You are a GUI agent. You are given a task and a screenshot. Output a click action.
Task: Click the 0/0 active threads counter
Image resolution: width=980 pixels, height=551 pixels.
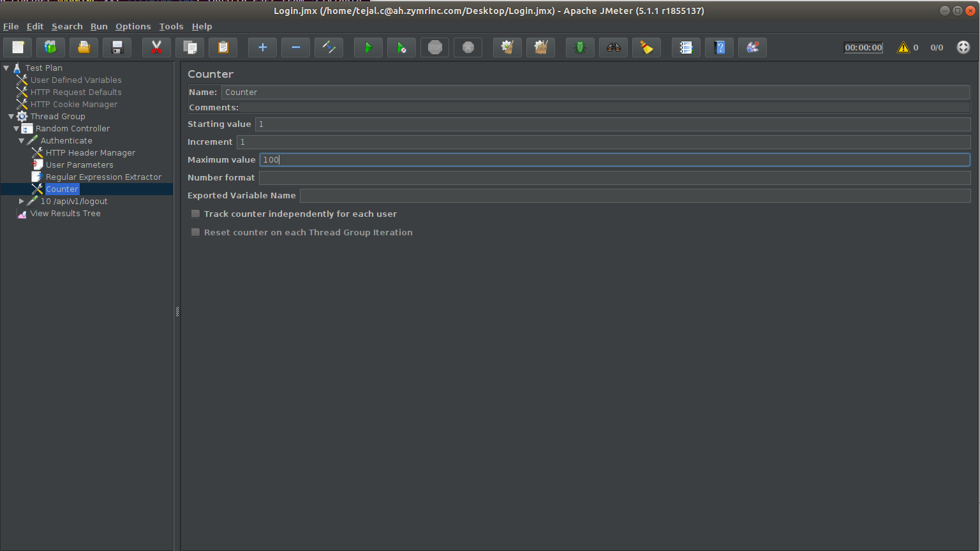937,47
